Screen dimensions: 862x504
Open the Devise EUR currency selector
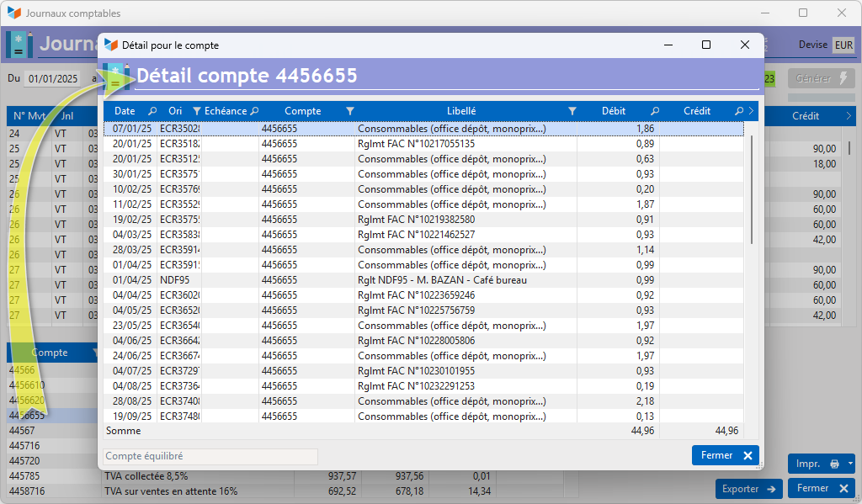click(x=843, y=45)
